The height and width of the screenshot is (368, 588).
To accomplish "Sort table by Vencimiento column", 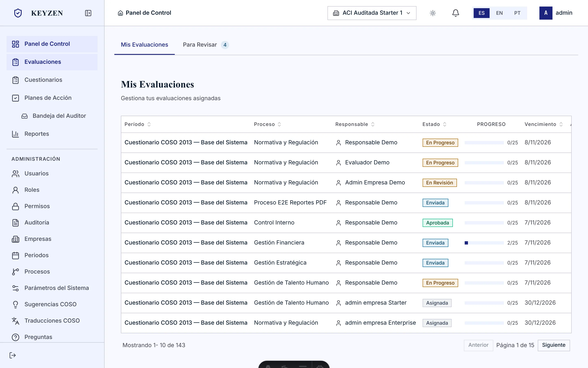I will [543, 124].
